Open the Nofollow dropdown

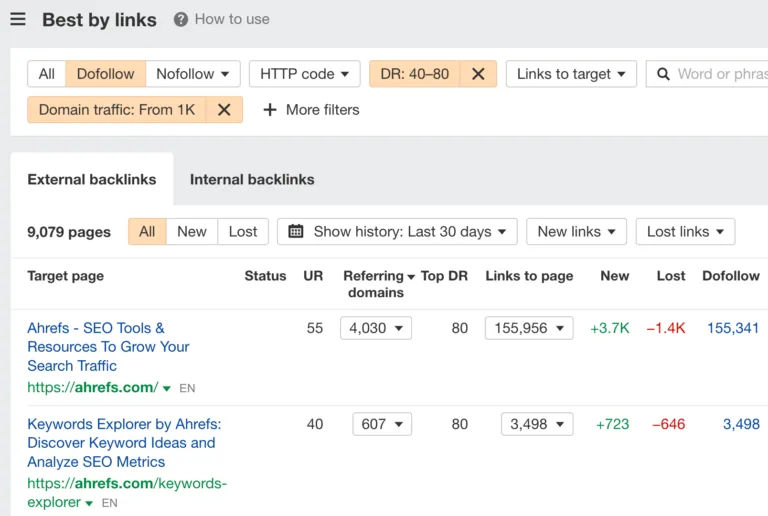coord(192,74)
